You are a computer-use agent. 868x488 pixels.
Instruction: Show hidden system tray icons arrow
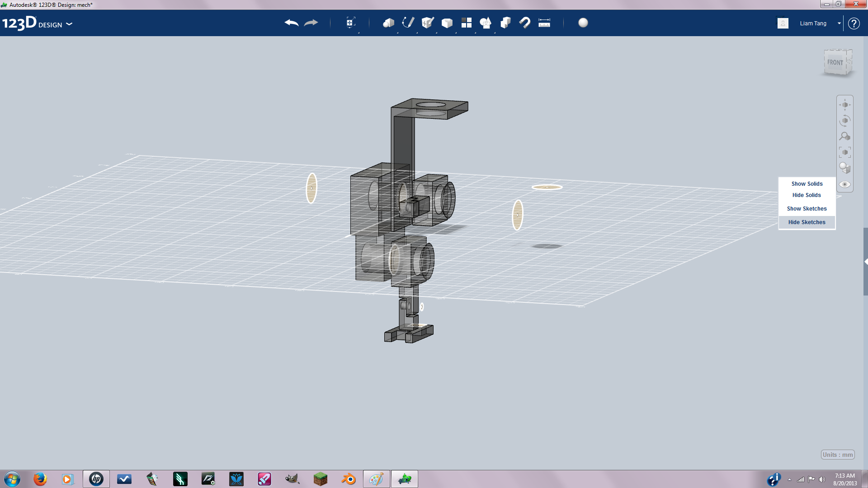click(x=789, y=479)
